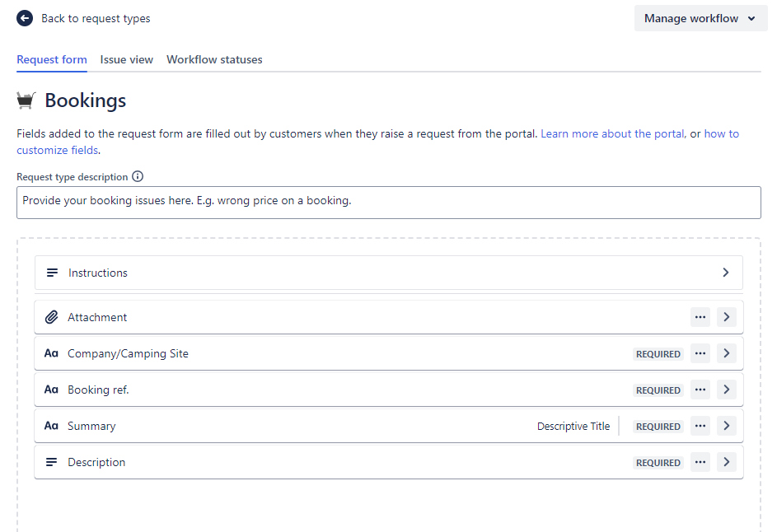Click the back arrow icon
Viewport: 777px width, 532px height.
pos(25,18)
